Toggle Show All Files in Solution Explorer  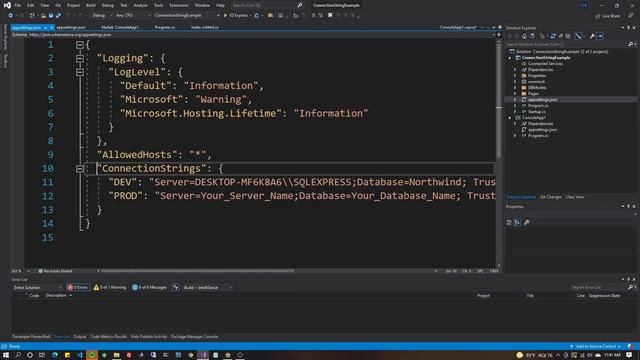point(568,36)
